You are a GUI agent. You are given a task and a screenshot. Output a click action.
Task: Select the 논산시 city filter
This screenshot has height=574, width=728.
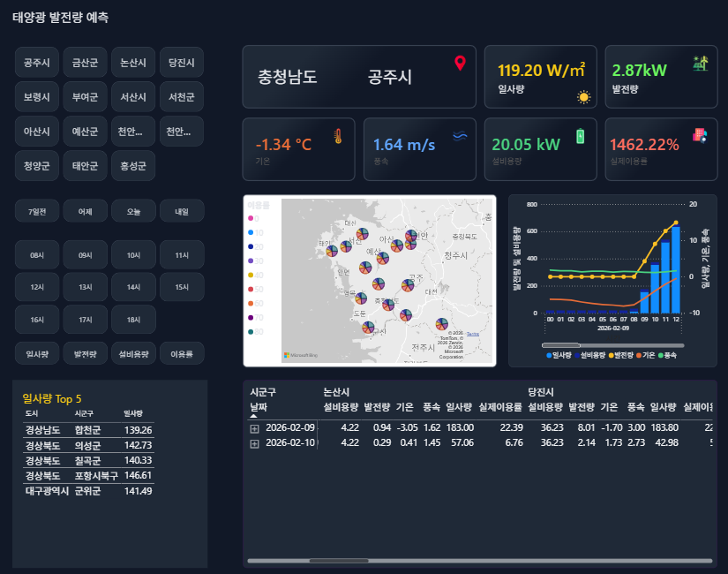133,63
